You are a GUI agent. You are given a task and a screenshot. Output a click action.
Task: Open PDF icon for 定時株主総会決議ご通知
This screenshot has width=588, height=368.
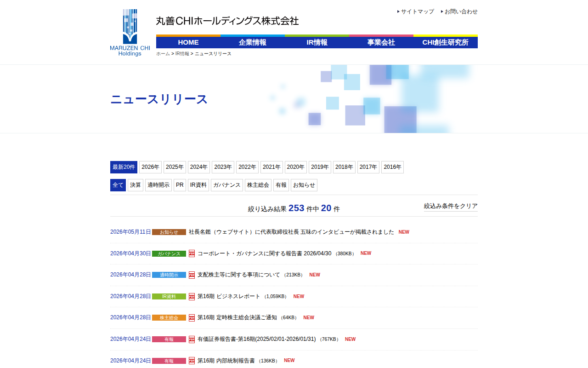point(192,318)
